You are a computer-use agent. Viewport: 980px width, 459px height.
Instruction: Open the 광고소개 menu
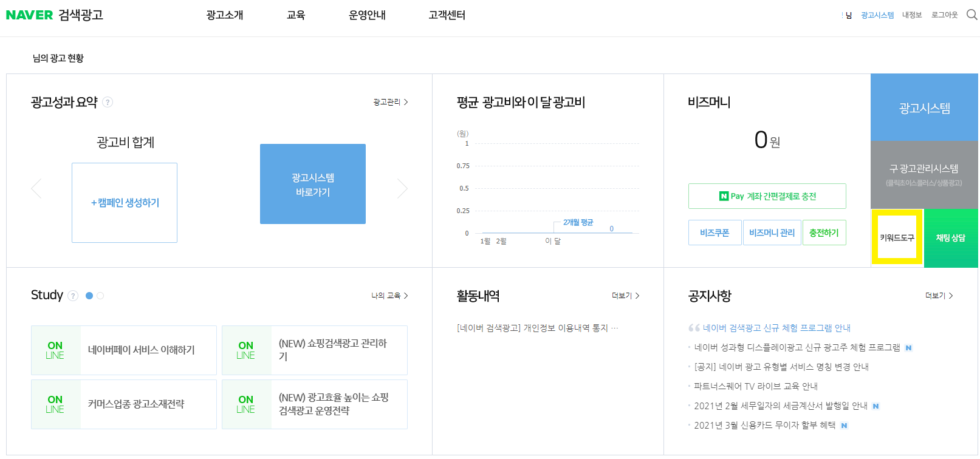225,15
